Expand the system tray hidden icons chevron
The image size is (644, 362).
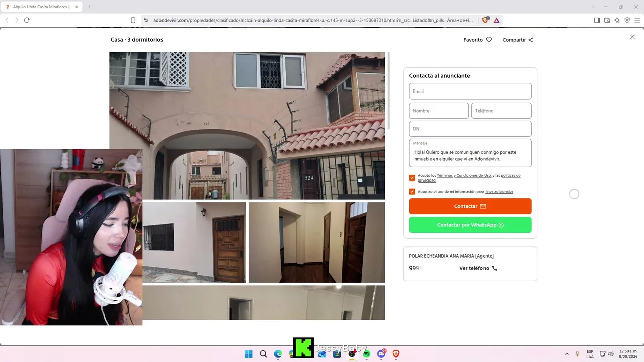[x=566, y=354]
